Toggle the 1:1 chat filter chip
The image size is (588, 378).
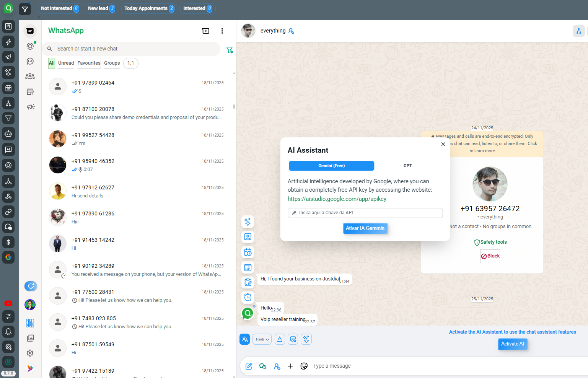[130, 63]
